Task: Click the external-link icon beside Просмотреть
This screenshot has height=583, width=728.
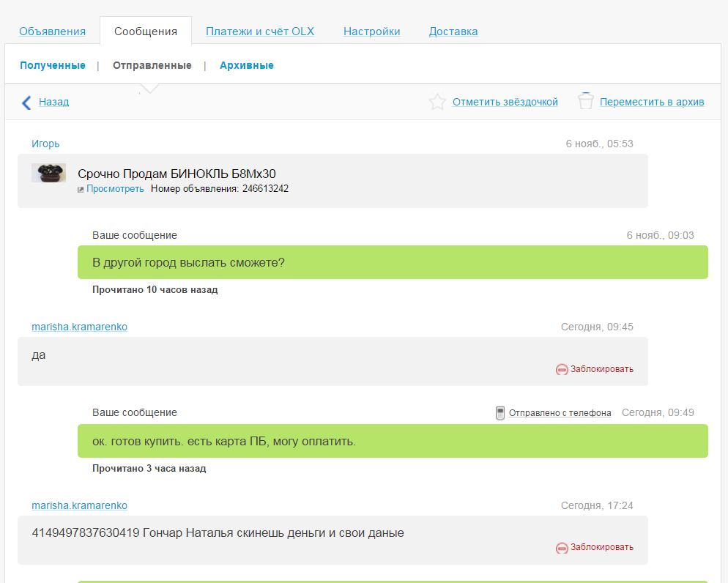Action: point(81,190)
